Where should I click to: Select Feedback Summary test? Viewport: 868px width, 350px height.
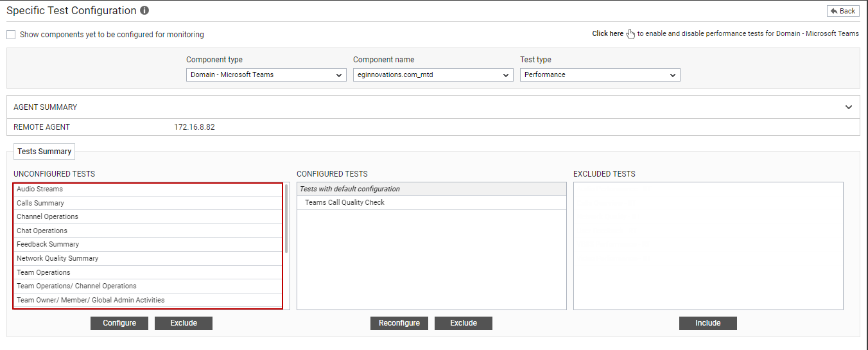148,245
